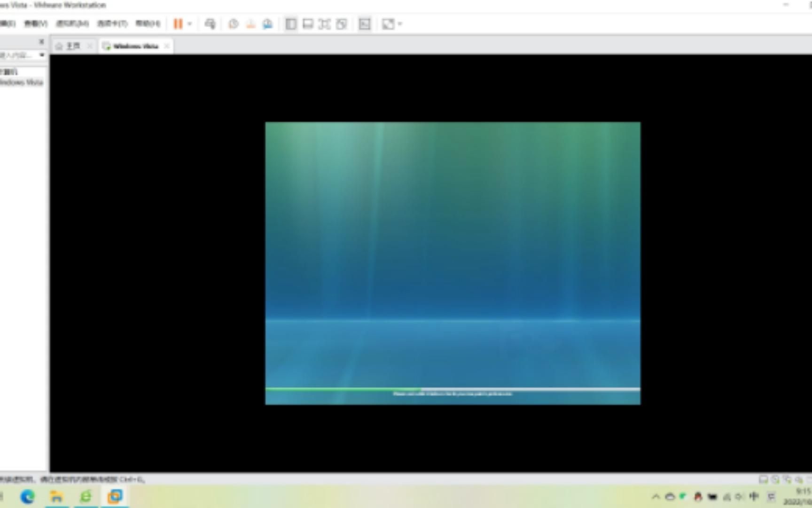Click the library search input field
The image size is (812, 508).
[18, 55]
